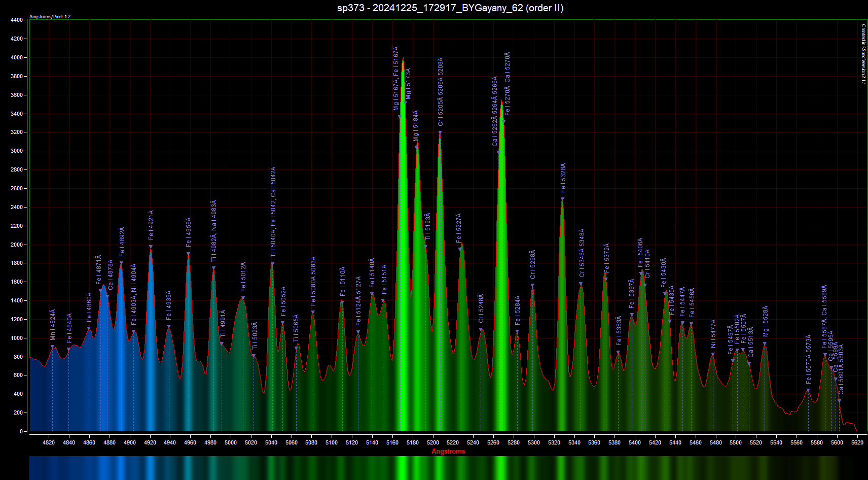868x480 pixels.
Task: Select the Fe I 4958Å peak marker
Action: click(188, 254)
